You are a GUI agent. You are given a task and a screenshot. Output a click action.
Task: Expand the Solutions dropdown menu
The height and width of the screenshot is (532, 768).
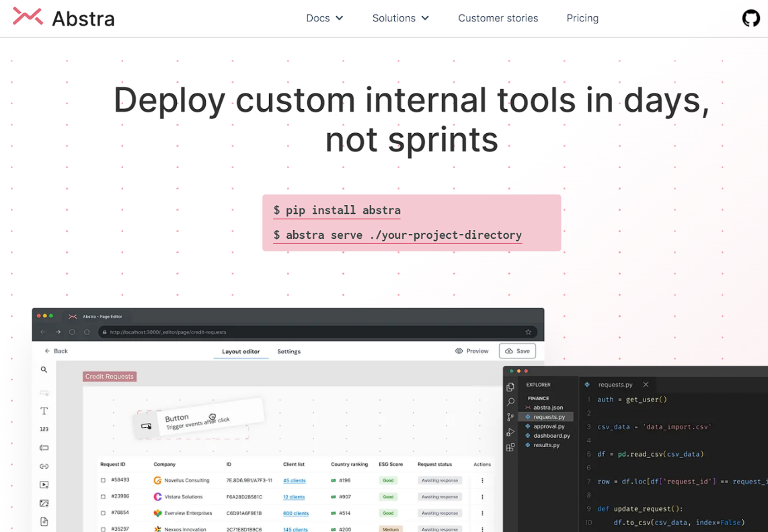coord(400,18)
